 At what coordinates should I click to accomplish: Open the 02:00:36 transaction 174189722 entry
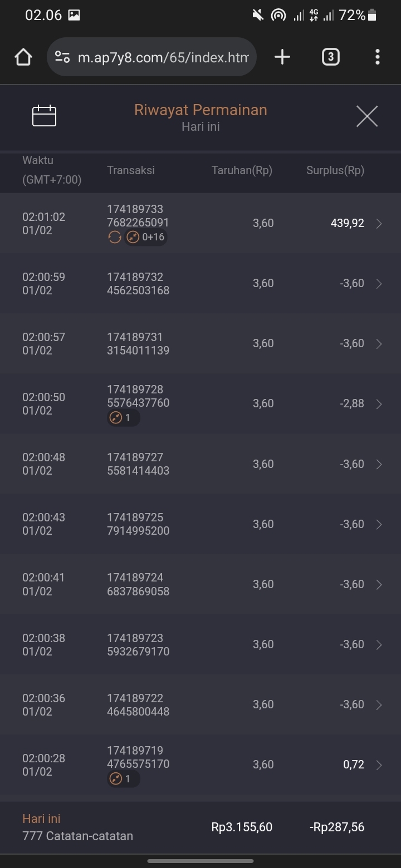click(200, 705)
